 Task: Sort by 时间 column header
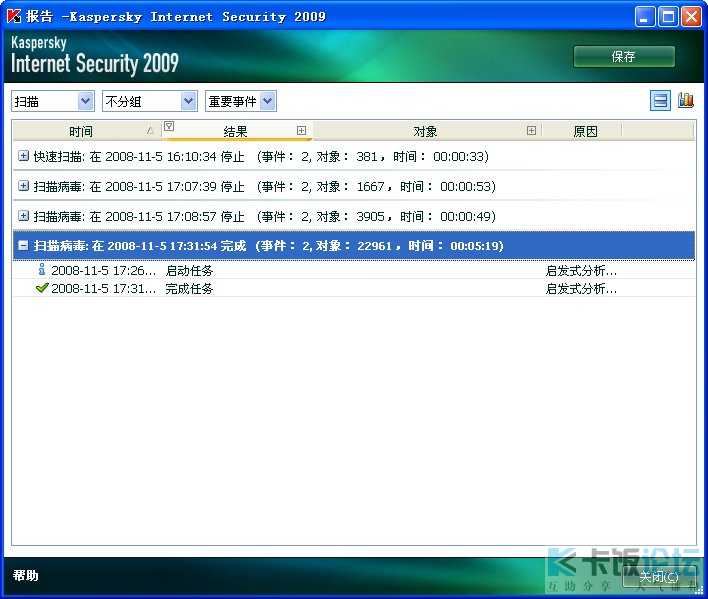(x=87, y=131)
